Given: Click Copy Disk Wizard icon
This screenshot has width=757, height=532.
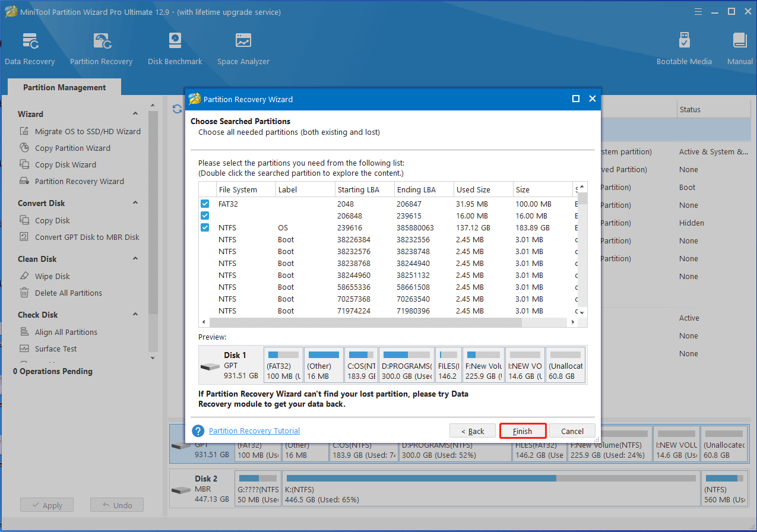Looking at the screenshot, I should [x=24, y=164].
